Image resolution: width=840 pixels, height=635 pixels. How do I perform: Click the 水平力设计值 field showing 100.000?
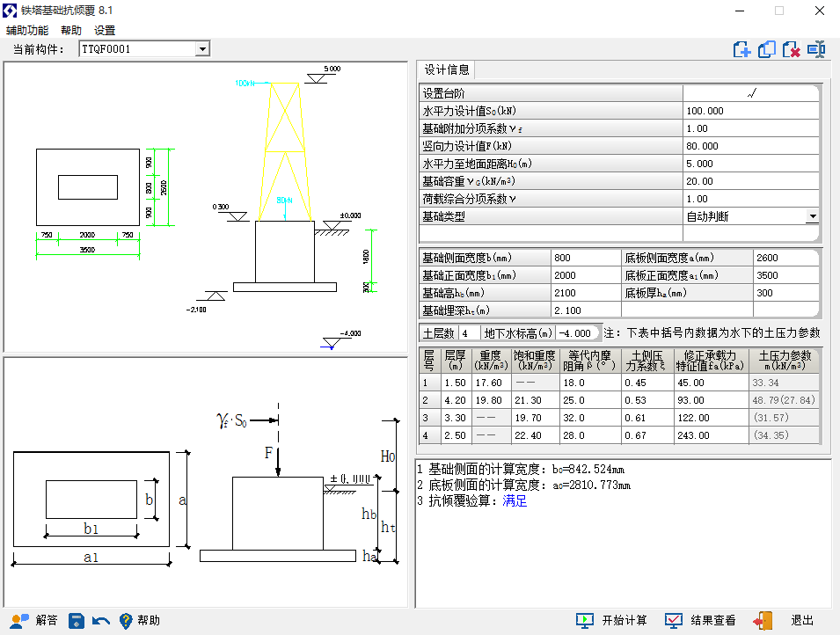751,111
